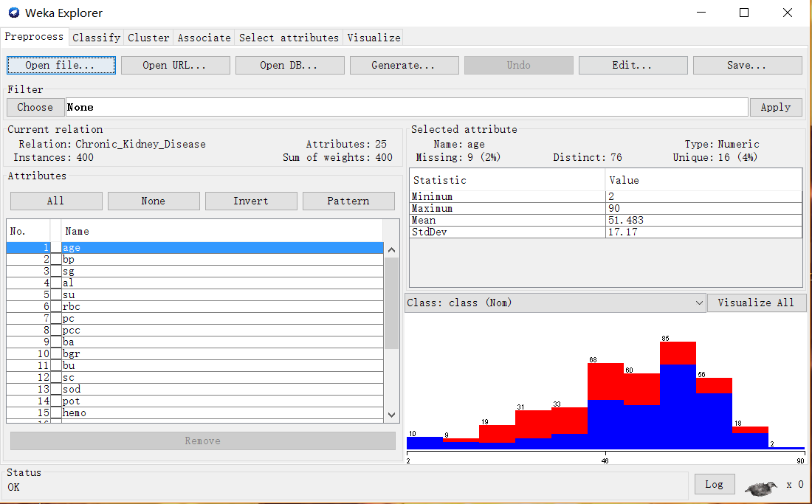Apply the chosen filter

tap(776, 107)
